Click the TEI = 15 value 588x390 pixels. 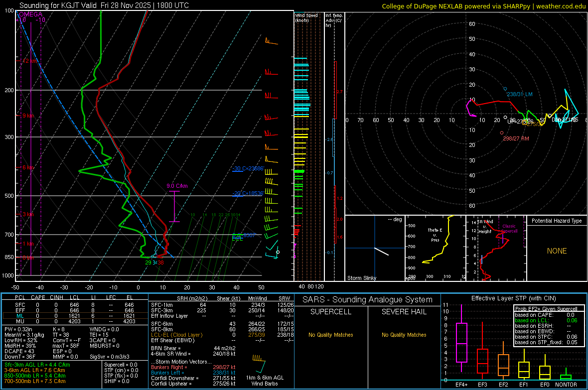(99, 335)
